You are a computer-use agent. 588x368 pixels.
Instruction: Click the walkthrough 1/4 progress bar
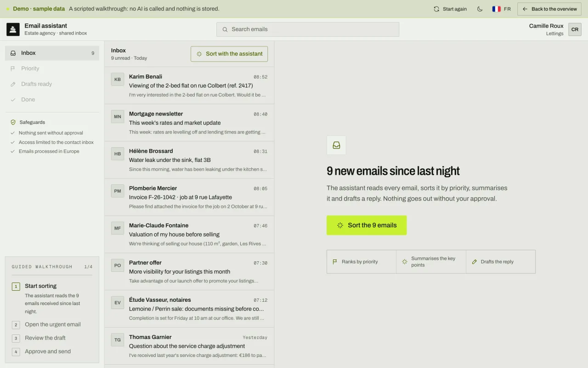point(52,275)
